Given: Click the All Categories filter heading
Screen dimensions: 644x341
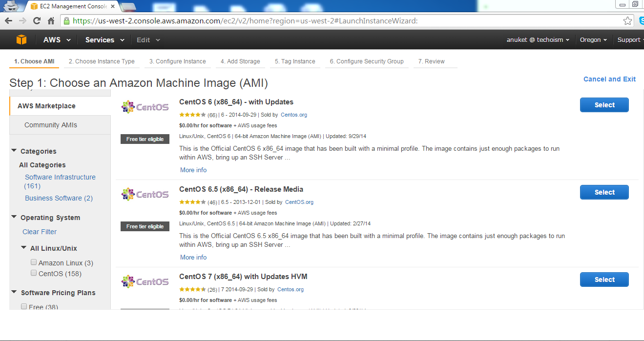Looking at the screenshot, I should (x=42, y=165).
